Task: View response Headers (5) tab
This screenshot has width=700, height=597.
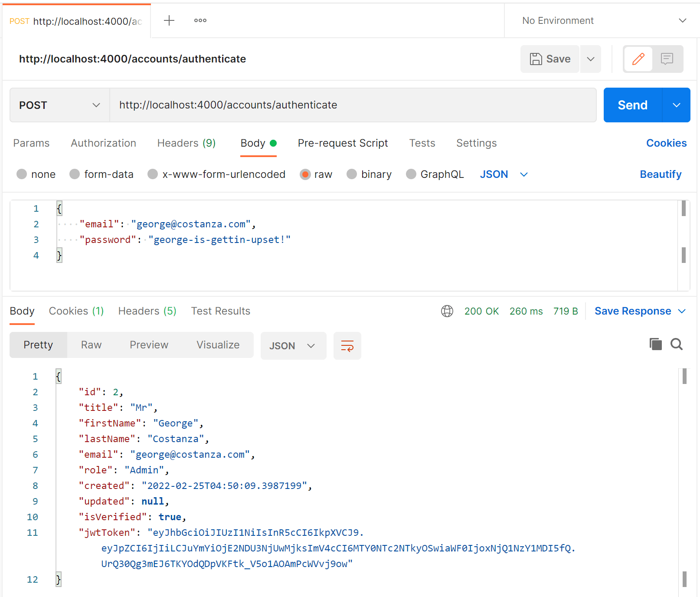Action: (x=147, y=311)
